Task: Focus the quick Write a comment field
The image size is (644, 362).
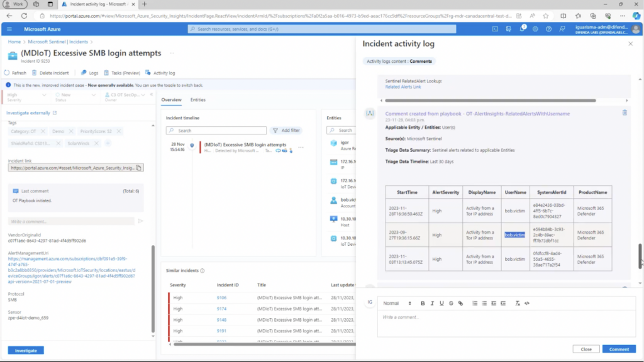Action: click(71, 221)
